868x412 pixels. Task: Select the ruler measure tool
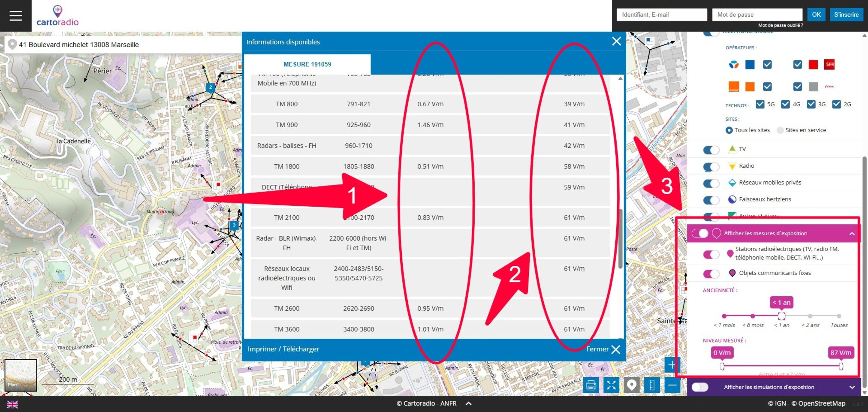pyautogui.click(x=652, y=385)
